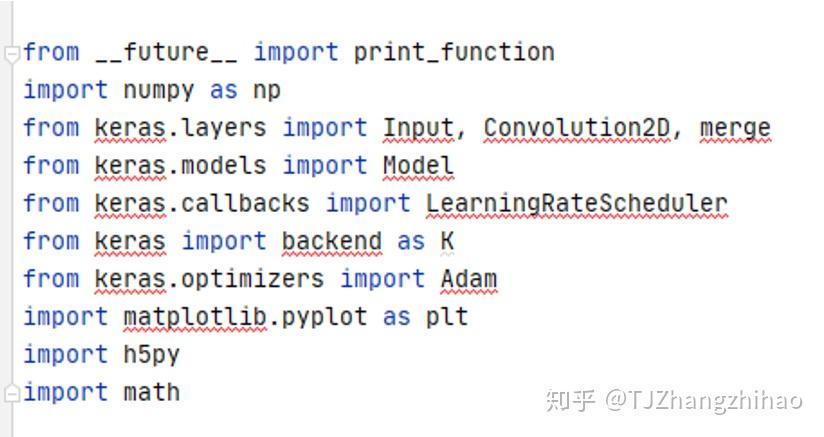Click the plt alias
The height and width of the screenshot is (437, 824).
tap(447, 317)
